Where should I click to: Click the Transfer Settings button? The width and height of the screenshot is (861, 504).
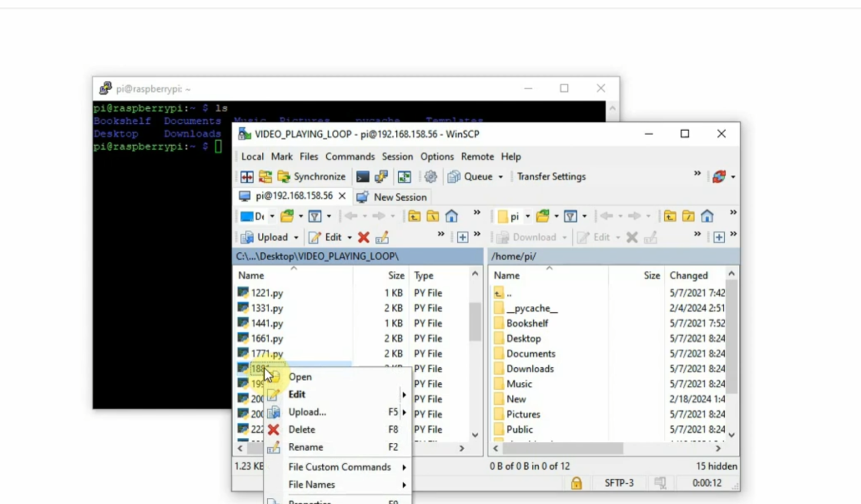550,177
